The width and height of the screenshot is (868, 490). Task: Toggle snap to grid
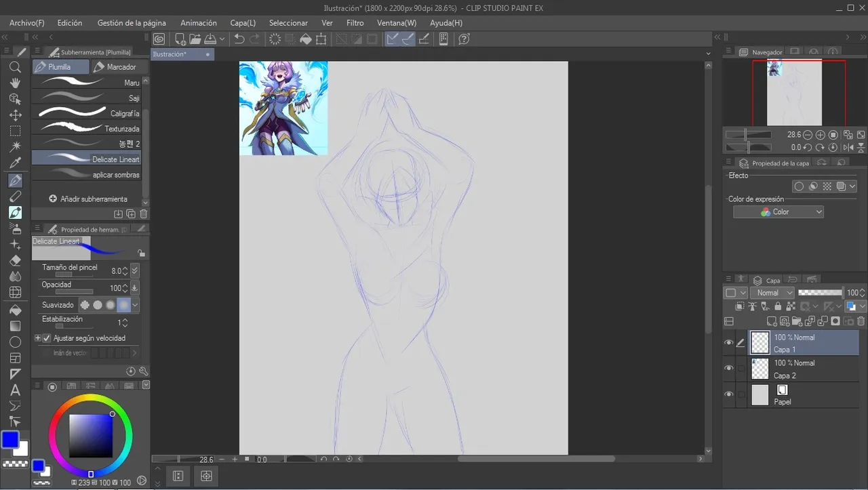click(x=425, y=39)
